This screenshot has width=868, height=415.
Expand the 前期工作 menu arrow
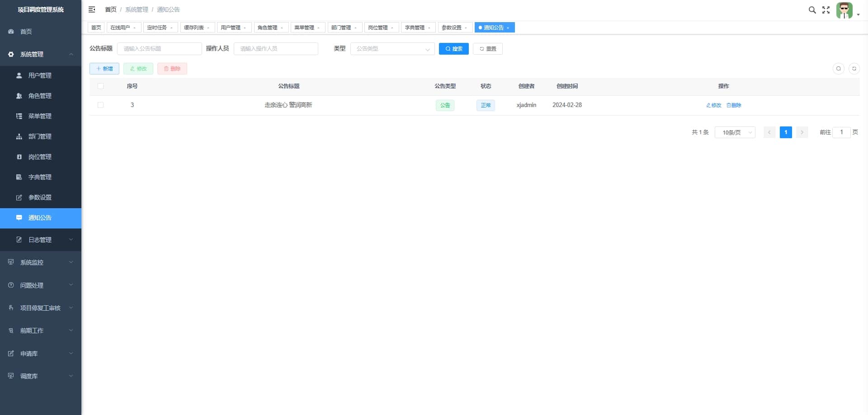click(x=71, y=331)
